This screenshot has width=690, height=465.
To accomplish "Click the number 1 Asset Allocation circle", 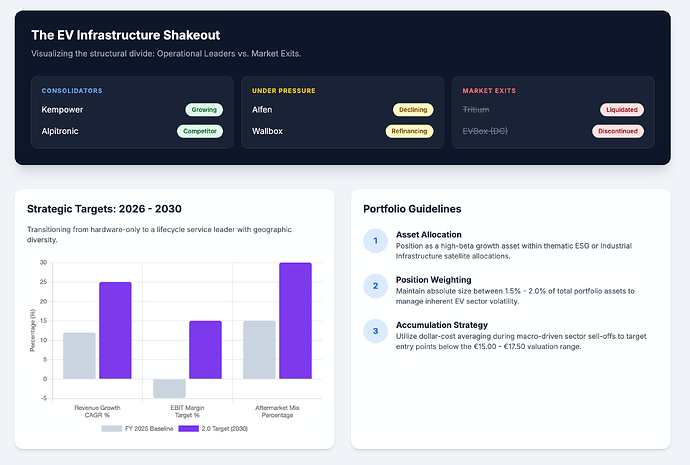I will (375, 241).
